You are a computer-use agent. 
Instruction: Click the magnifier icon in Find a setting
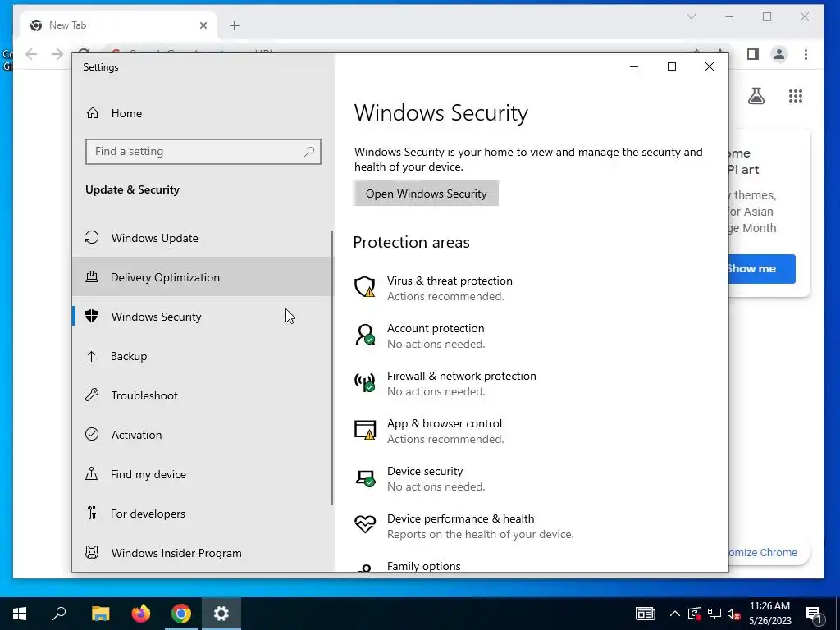[309, 152]
